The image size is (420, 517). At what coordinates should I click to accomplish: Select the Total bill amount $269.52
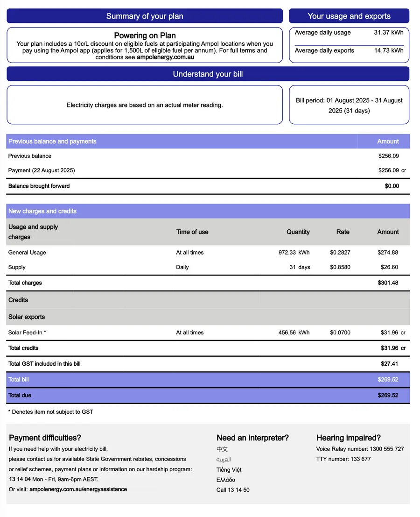coord(388,380)
